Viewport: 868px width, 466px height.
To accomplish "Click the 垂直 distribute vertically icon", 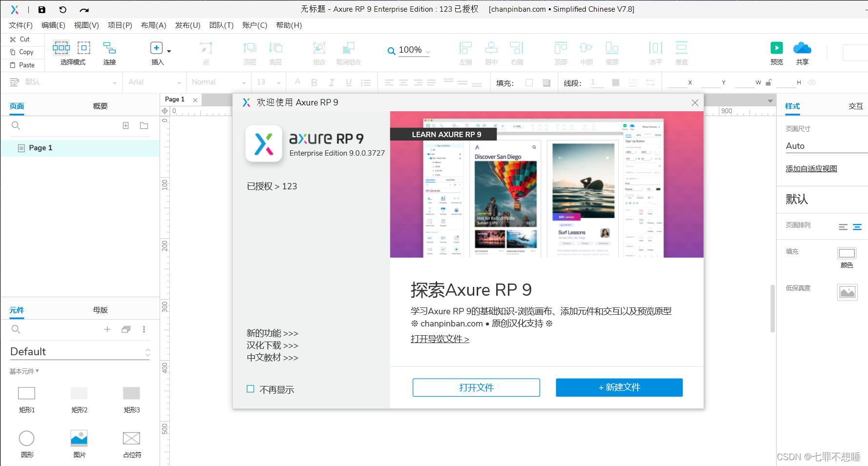I will point(681,48).
